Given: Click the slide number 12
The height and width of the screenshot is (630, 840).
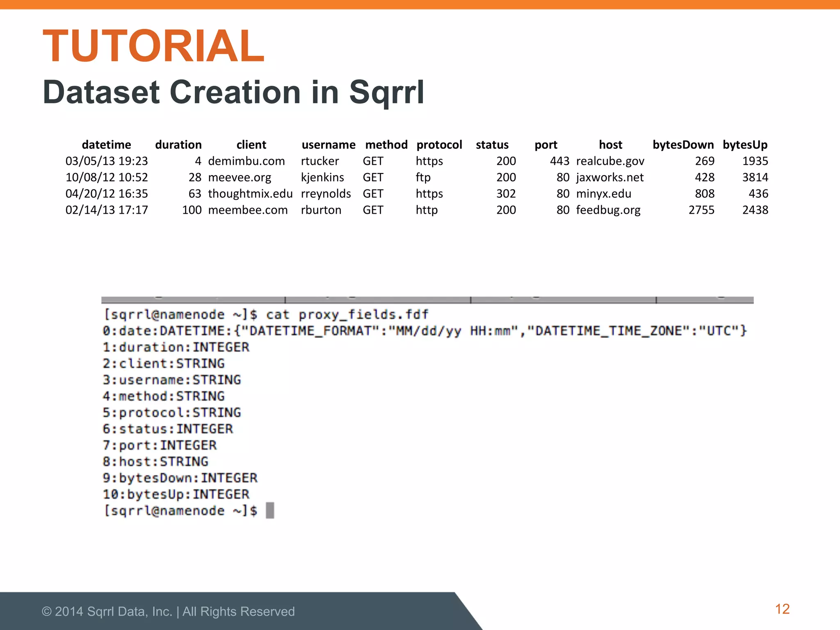Looking at the screenshot, I should click(782, 609).
